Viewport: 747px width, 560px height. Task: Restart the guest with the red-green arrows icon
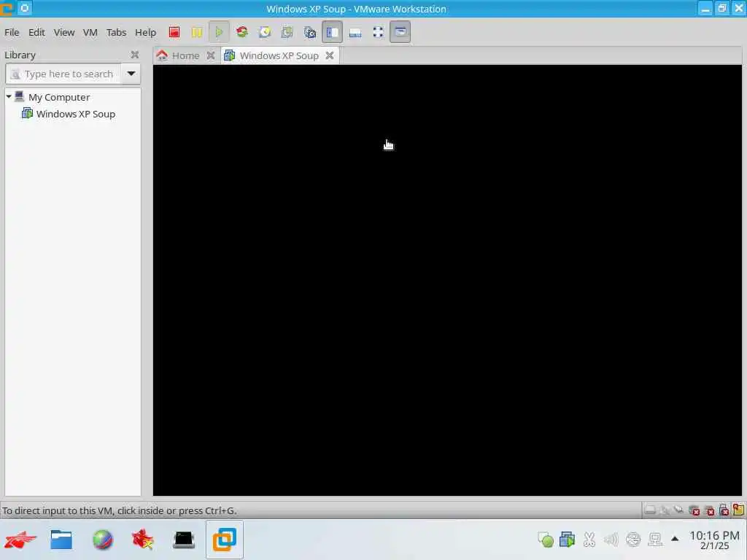(242, 32)
